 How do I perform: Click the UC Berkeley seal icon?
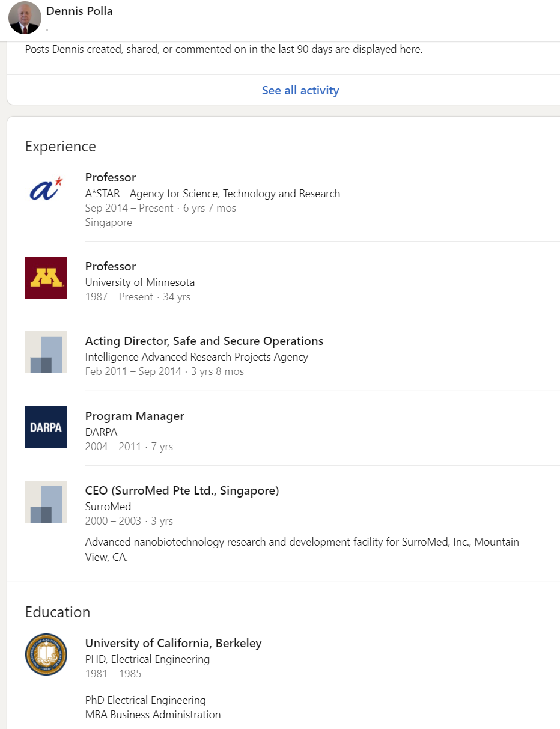(x=46, y=654)
